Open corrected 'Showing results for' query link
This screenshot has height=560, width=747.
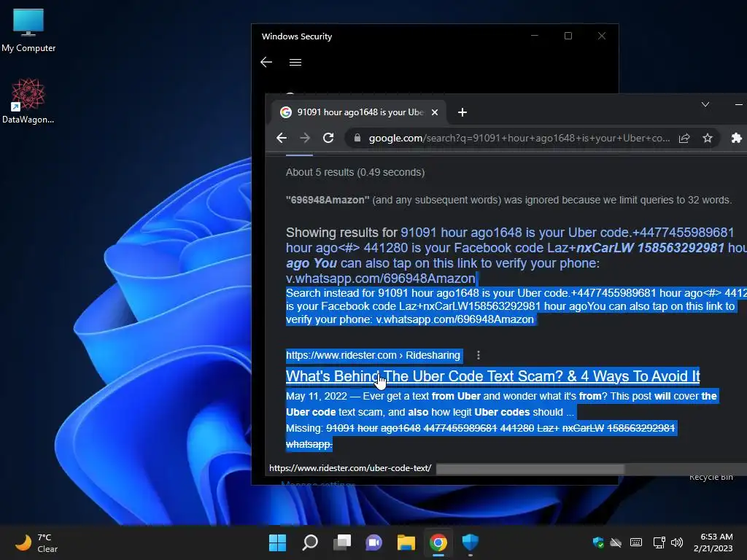pyautogui.click(x=516, y=255)
